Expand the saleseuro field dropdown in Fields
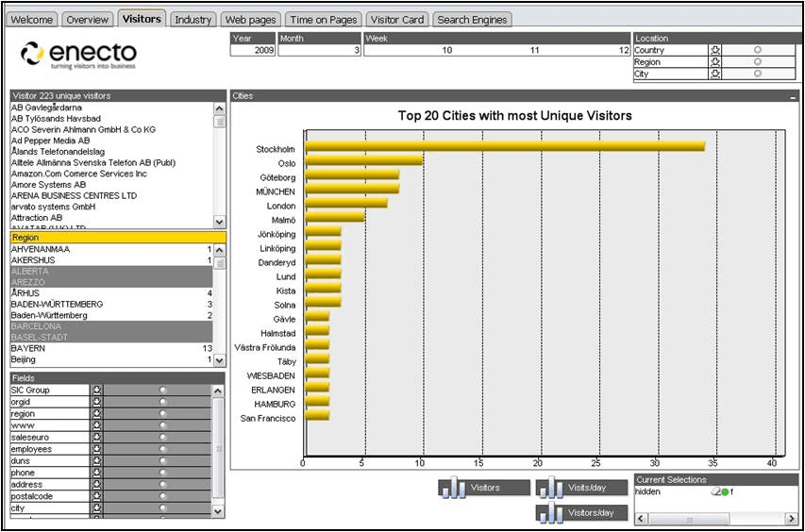This screenshot has height=532, width=805. click(97, 437)
